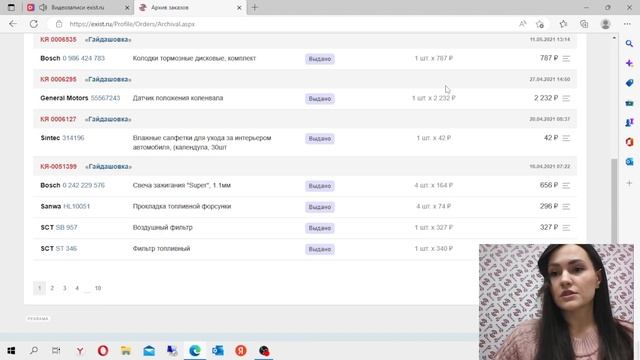Click scrollbar up arrow

(614, 38)
